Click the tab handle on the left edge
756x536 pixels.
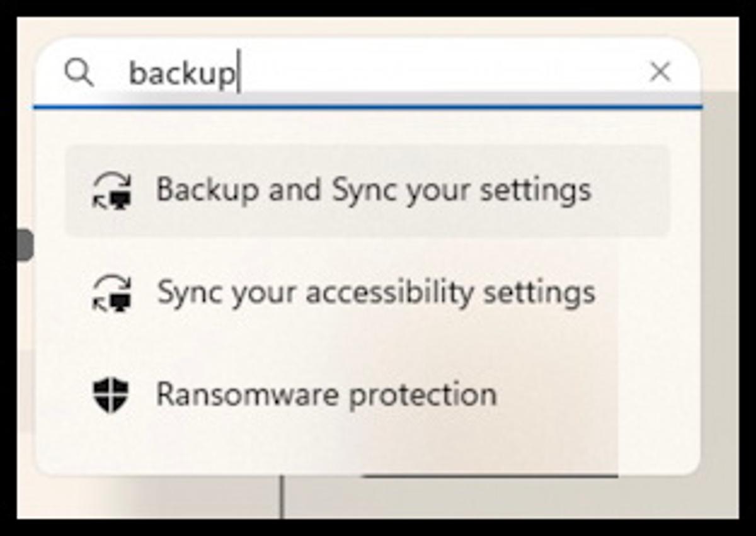[x=26, y=246]
